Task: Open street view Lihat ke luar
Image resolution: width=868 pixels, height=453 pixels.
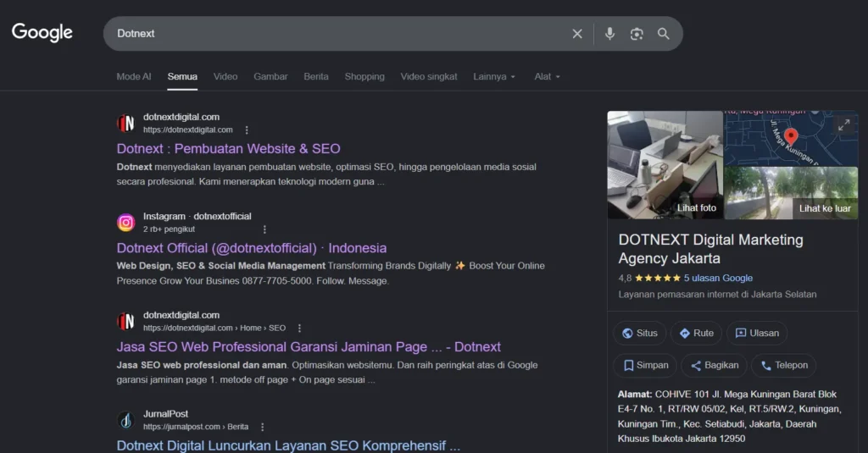Action: 791,193
